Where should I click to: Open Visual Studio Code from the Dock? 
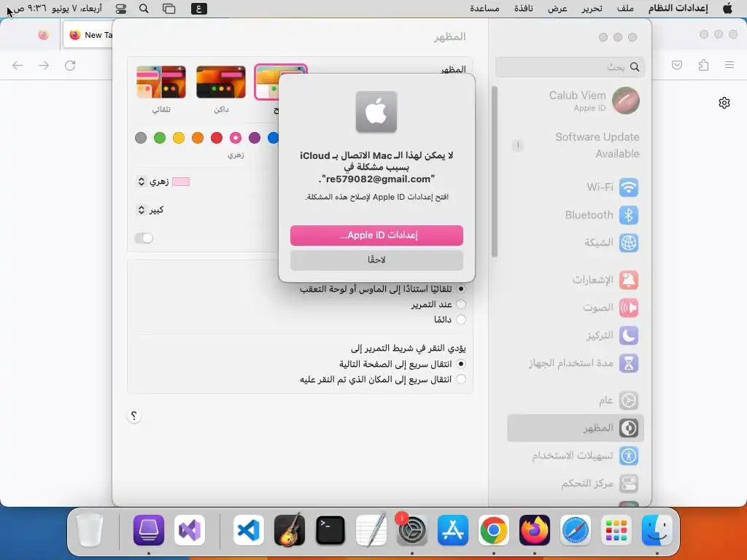[248, 530]
